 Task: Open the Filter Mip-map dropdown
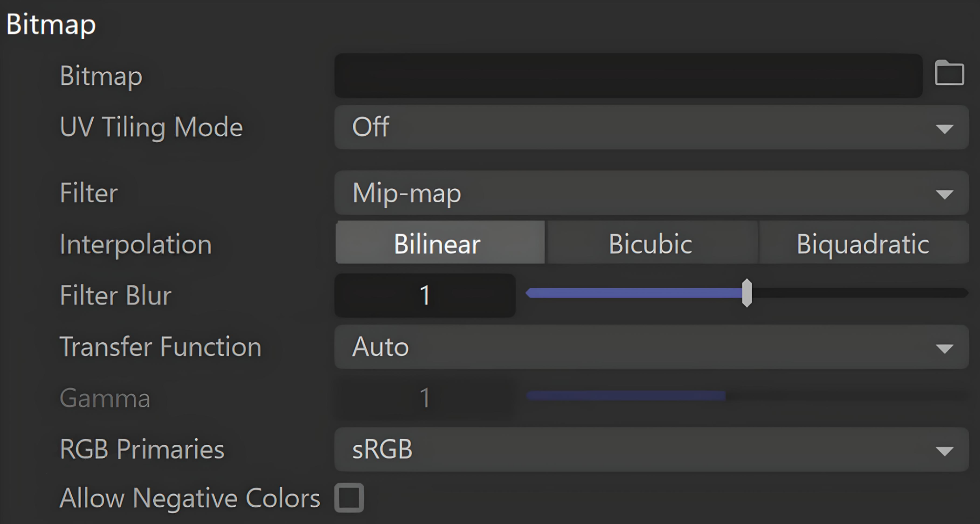click(x=651, y=193)
